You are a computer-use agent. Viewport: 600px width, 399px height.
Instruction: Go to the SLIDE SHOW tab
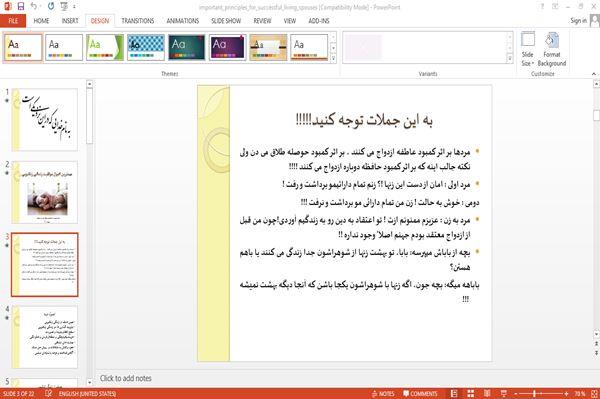pos(226,21)
